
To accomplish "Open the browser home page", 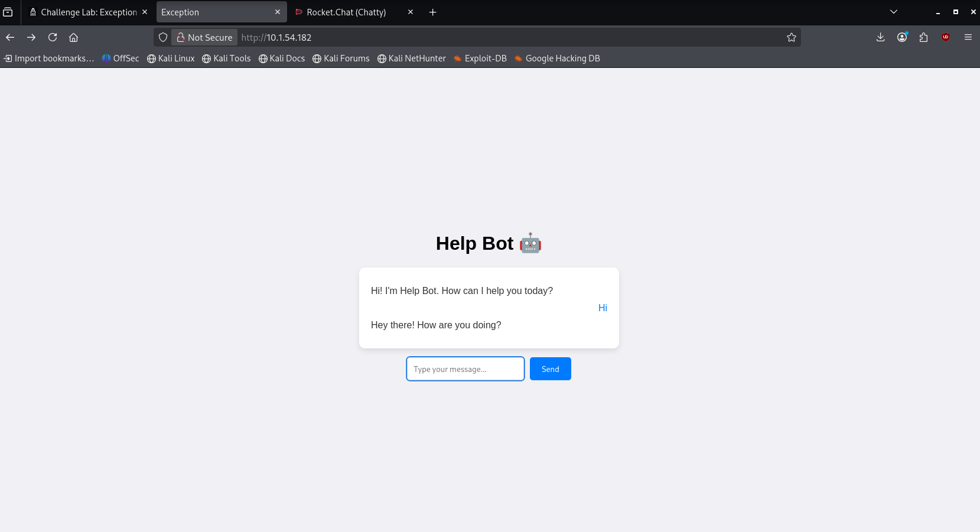I will tap(73, 37).
